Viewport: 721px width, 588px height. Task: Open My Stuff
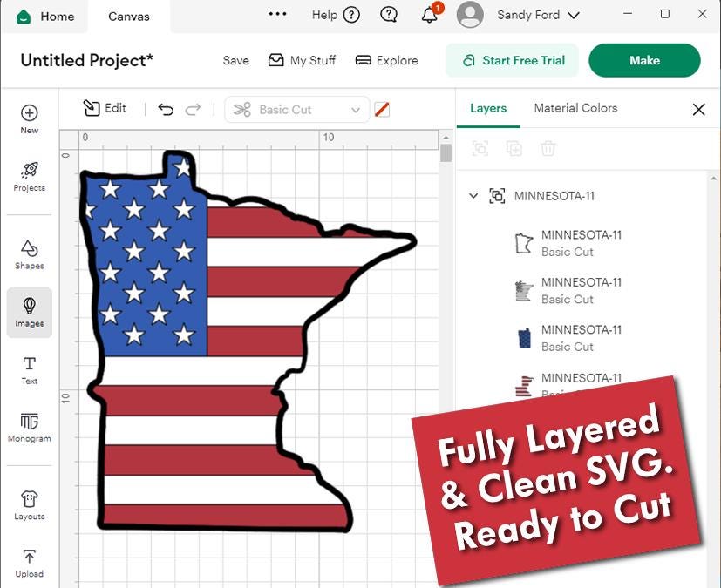pyautogui.click(x=302, y=60)
